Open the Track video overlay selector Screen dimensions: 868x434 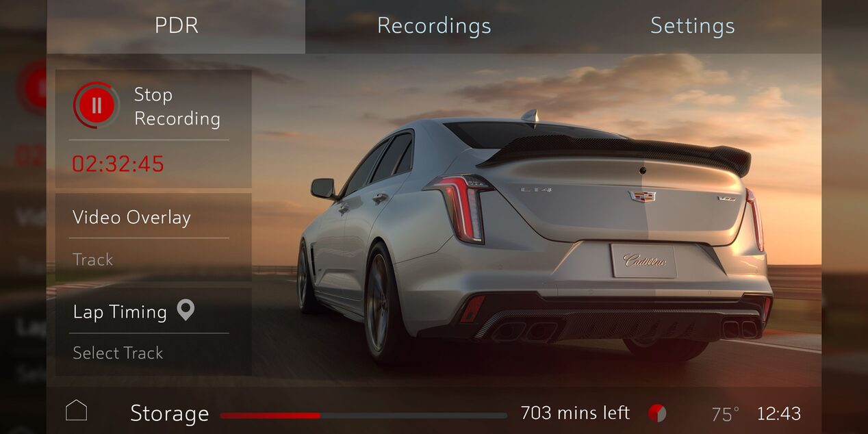pos(92,259)
